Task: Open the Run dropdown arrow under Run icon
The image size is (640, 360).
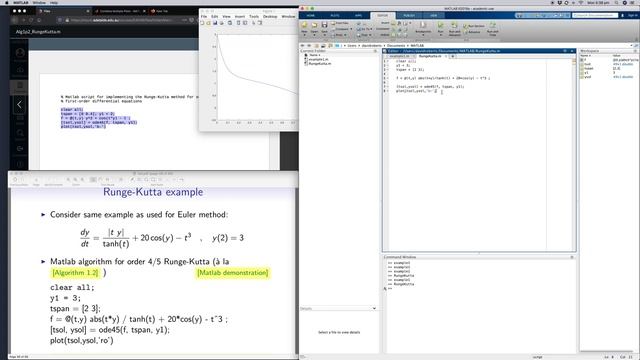Action: tap(440, 35)
